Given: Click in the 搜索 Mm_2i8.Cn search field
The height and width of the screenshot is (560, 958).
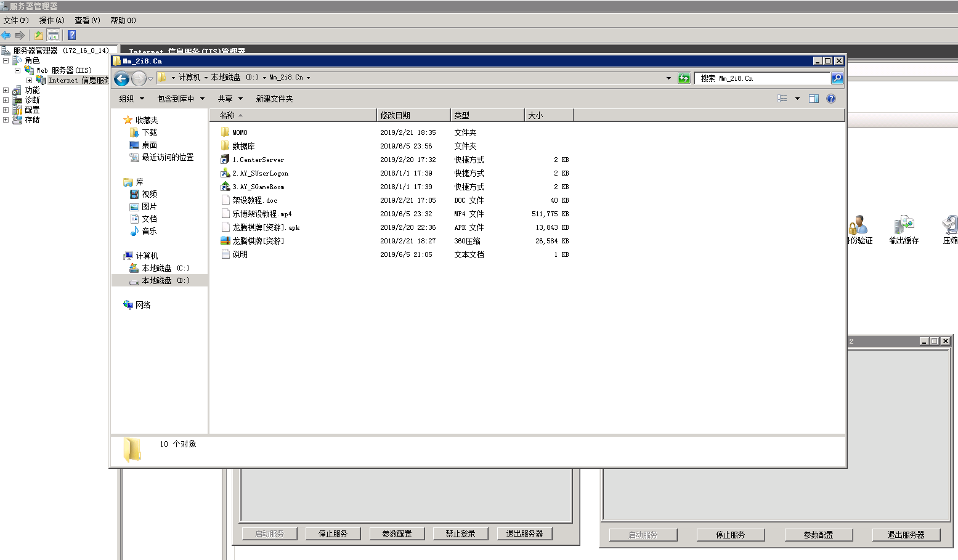Looking at the screenshot, I should [x=762, y=78].
